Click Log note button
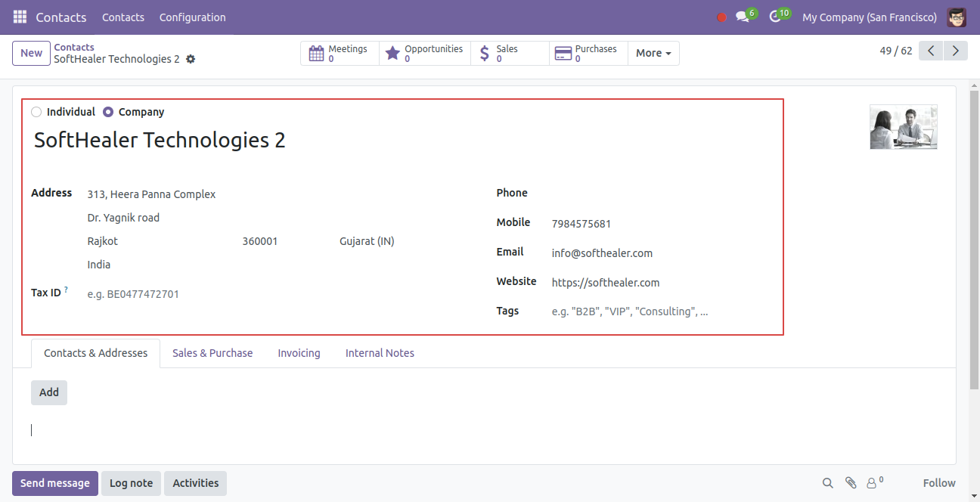Viewport: 980px width, 502px height. (x=131, y=483)
